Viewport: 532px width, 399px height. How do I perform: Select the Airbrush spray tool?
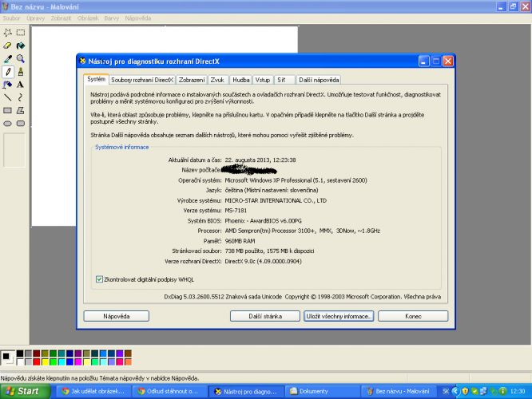[x=7, y=85]
